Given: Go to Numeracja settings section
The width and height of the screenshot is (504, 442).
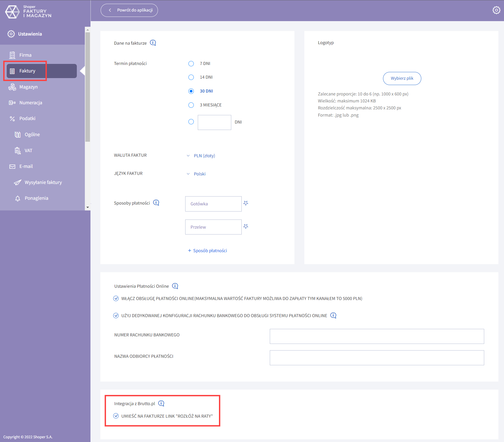Looking at the screenshot, I should point(31,103).
